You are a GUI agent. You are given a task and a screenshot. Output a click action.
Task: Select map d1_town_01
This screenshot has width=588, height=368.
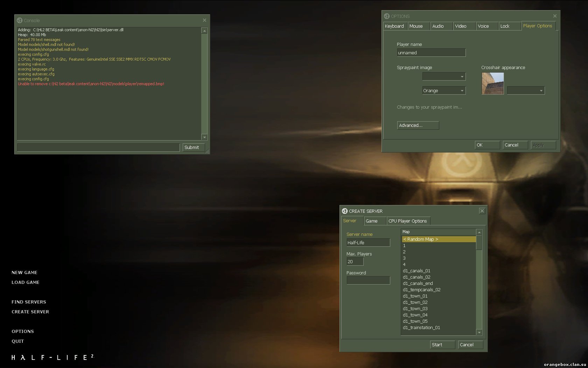pos(439,296)
